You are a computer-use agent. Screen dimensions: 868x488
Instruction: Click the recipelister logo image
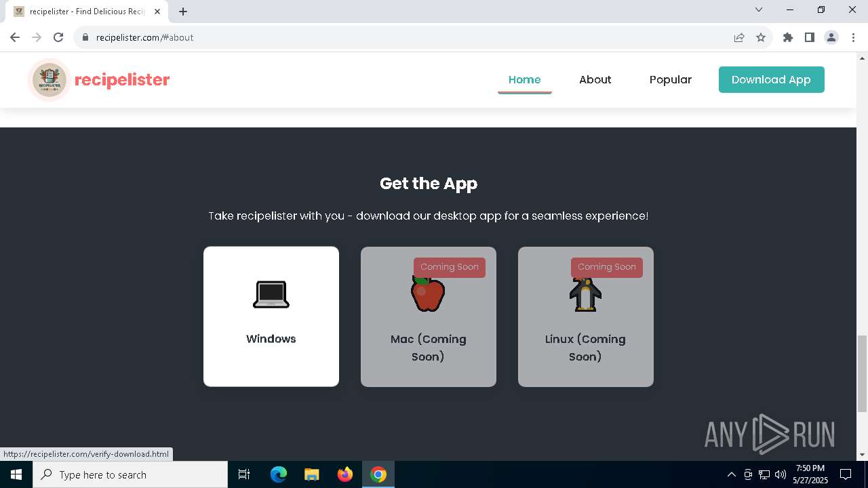49,80
